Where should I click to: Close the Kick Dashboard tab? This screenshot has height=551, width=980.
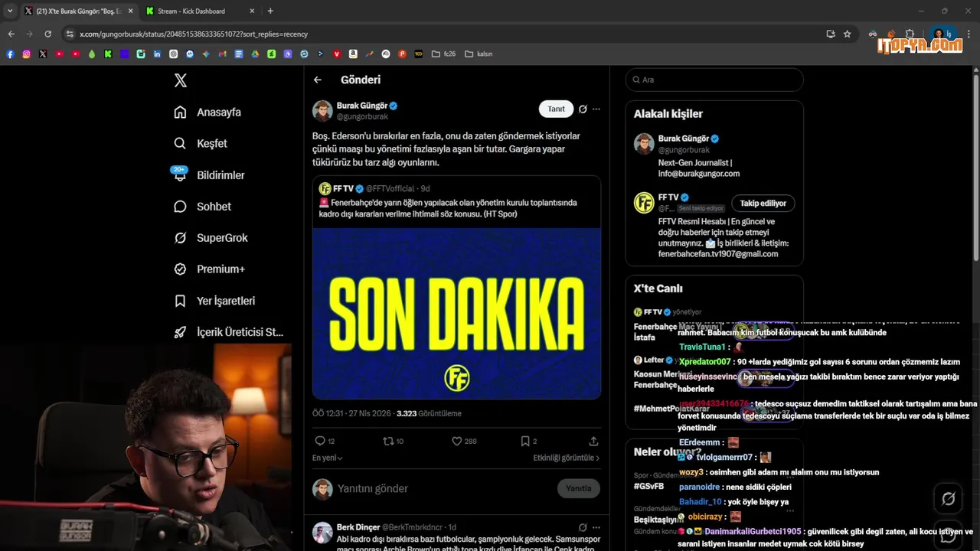pos(252,11)
